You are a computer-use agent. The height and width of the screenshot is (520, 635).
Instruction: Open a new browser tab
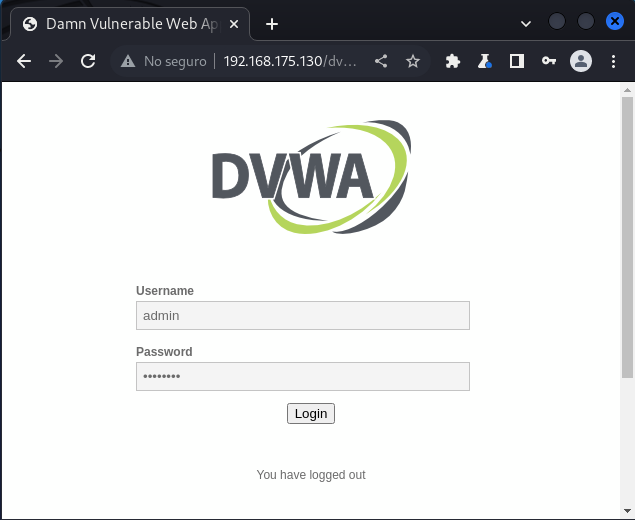click(x=272, y=24)
